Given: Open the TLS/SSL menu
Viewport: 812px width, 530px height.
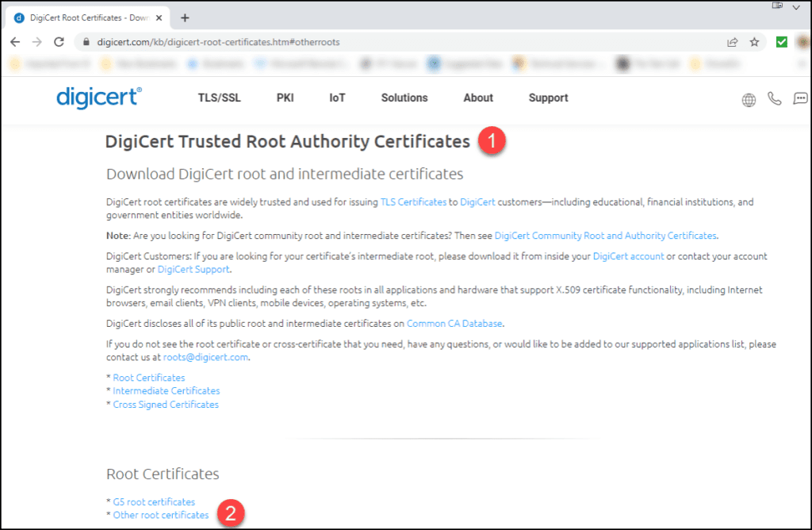Looking at the screenshot, I should pyautogui.click(x=219, y=98).
